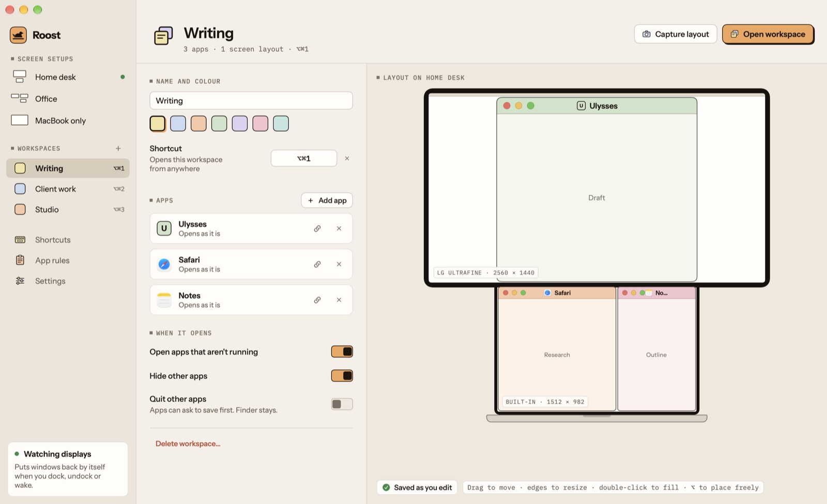Select the Safari Research window in layout
Screen dimensions: 827x504
coord(557,349)
